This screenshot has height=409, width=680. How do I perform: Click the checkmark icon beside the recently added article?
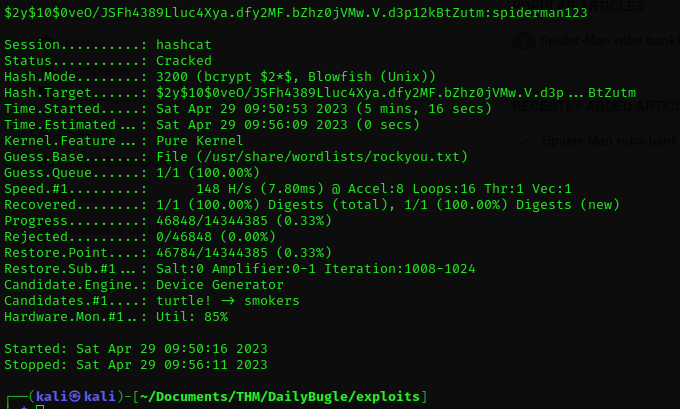522,141
